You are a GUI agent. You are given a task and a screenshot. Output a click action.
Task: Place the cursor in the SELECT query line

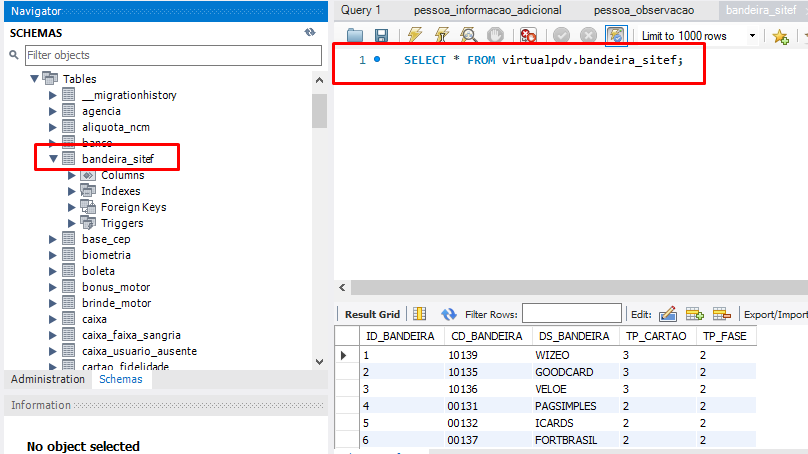point(543,60)
